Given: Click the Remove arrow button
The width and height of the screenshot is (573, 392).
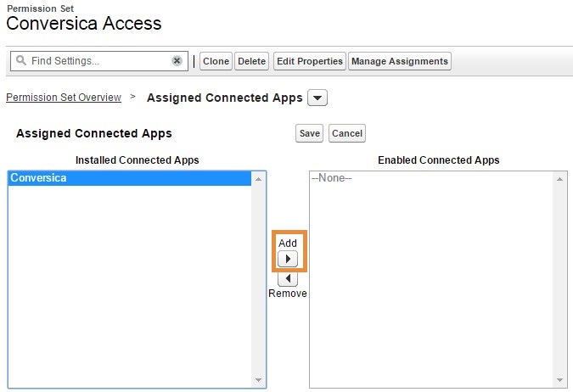Looking at the screenshot, I should tap(288, 279).
